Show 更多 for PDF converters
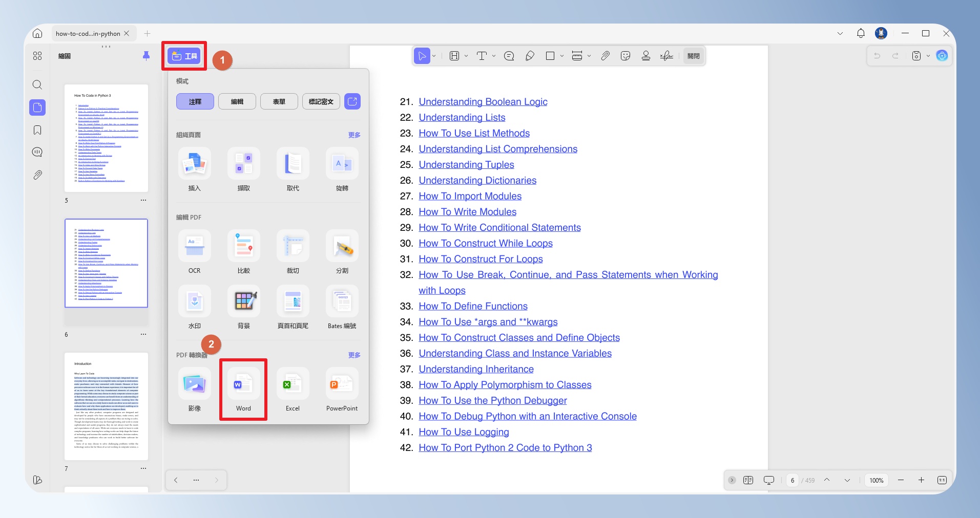980x518 pixels. [355, 355]
